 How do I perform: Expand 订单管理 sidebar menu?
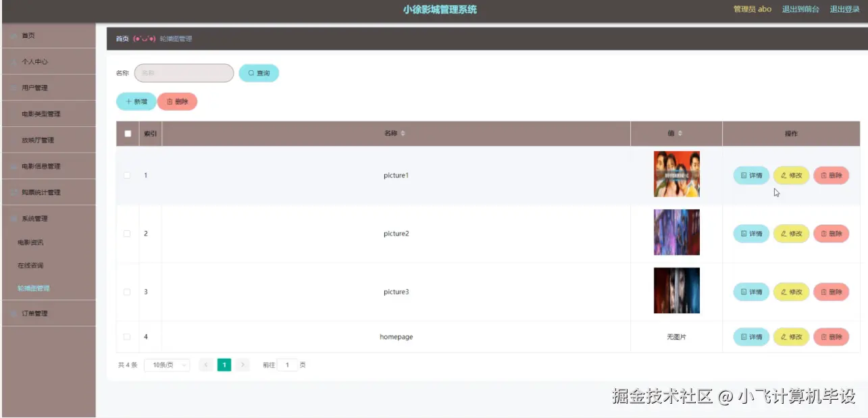click(49, 313)
